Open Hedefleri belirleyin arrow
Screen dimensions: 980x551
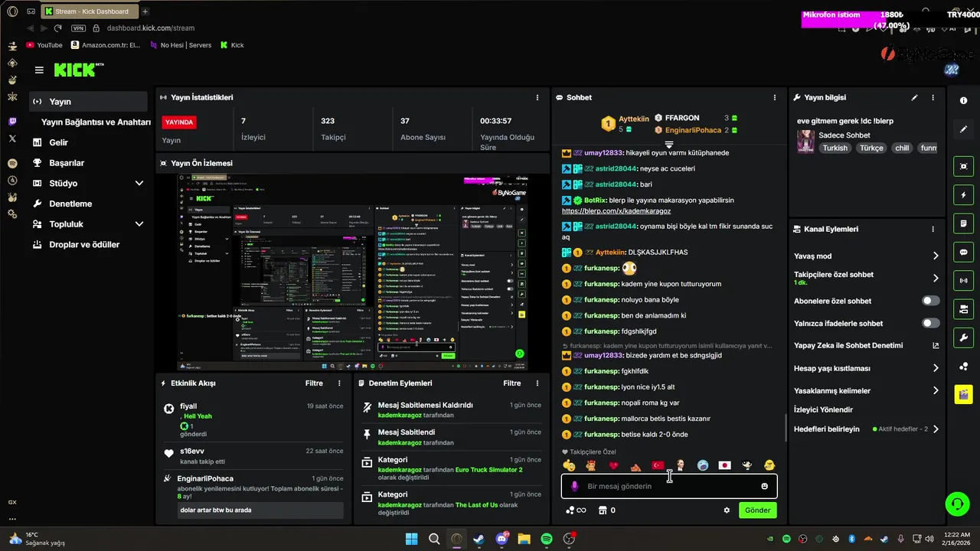[935, 429]
